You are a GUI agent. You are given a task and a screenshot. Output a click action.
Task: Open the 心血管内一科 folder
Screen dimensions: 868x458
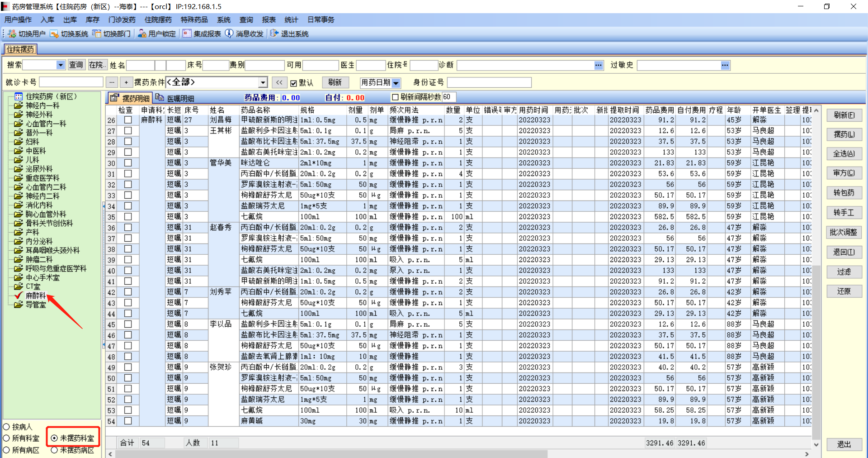point(19,124)
